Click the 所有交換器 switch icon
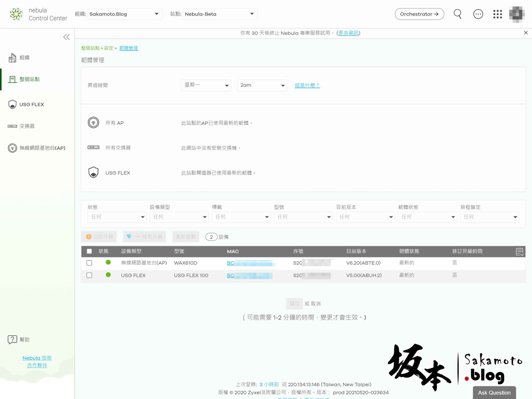532x399 pixels. [93, 147]
